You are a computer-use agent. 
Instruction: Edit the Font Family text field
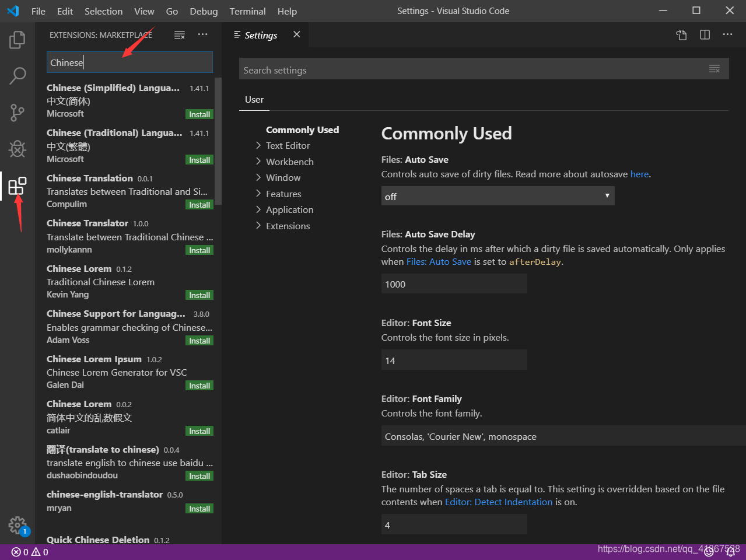(x=563, y=436)
